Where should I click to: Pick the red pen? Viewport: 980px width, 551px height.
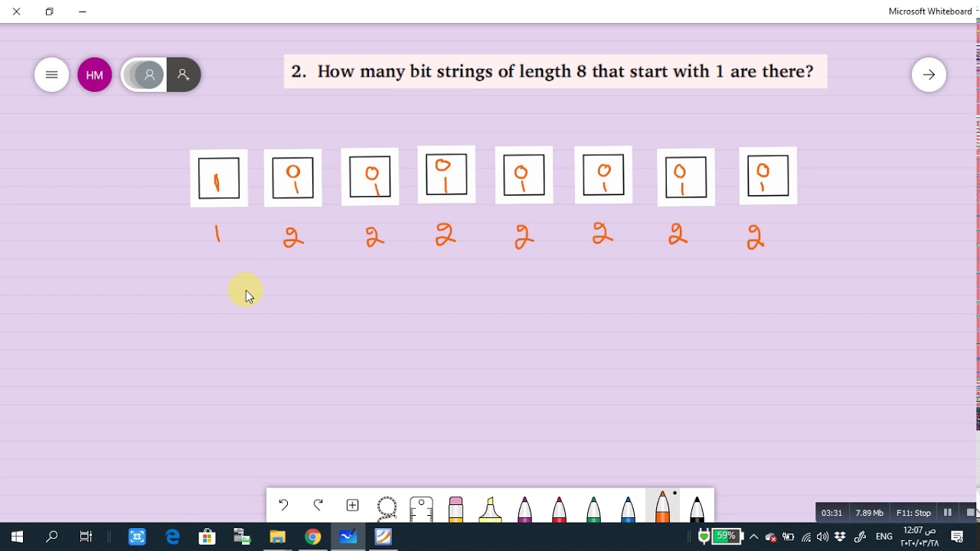[x=559, y=508]
